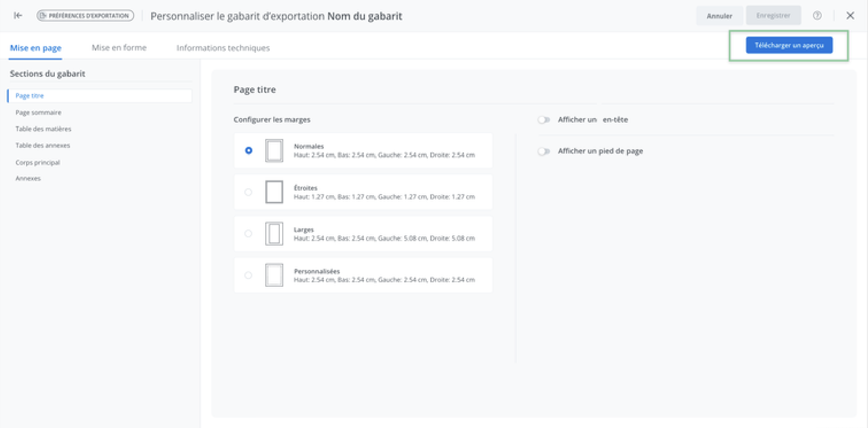868x428 pixels.
Task: Close the template editor with X
Action: click(x=850, y=15)
